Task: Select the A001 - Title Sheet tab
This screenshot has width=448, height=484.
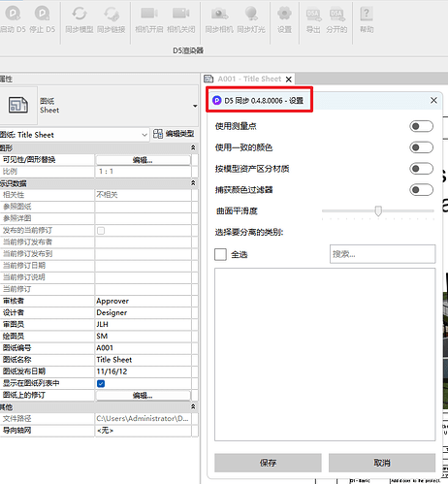Action: click(x=249, y=79)
